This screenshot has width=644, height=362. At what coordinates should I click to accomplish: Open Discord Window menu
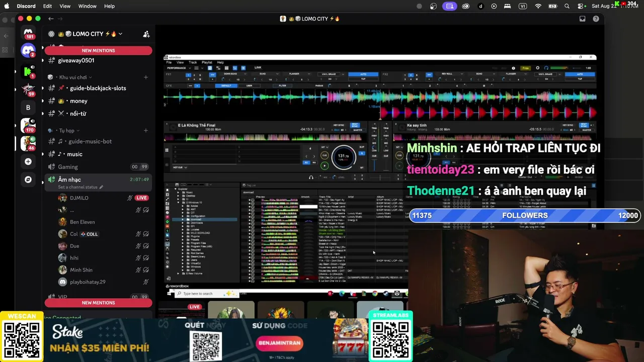click(x=88, y=6)
